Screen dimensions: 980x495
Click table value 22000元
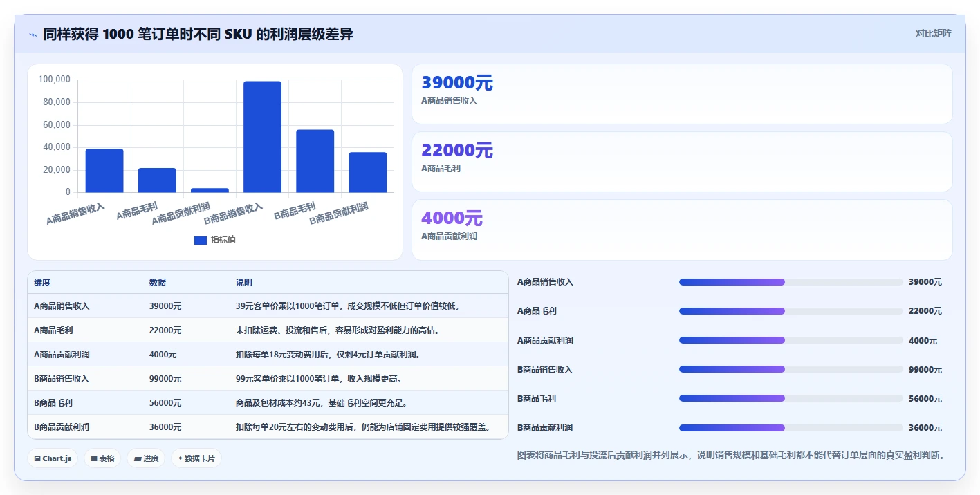(165, 330)
